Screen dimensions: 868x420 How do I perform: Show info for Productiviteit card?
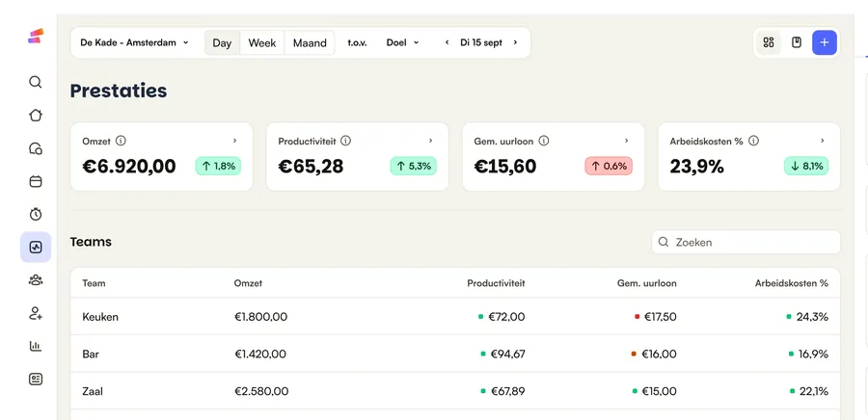[x=346, y=141]
